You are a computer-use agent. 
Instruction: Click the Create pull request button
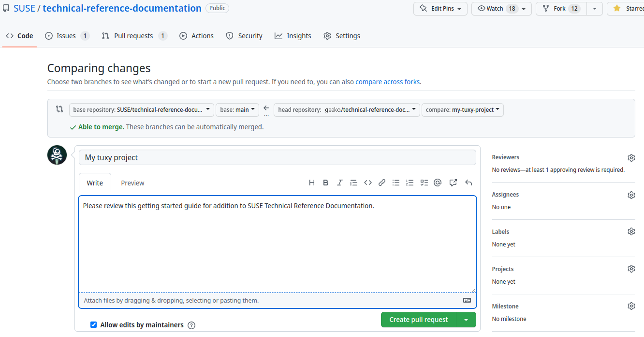tap(419, 320)
